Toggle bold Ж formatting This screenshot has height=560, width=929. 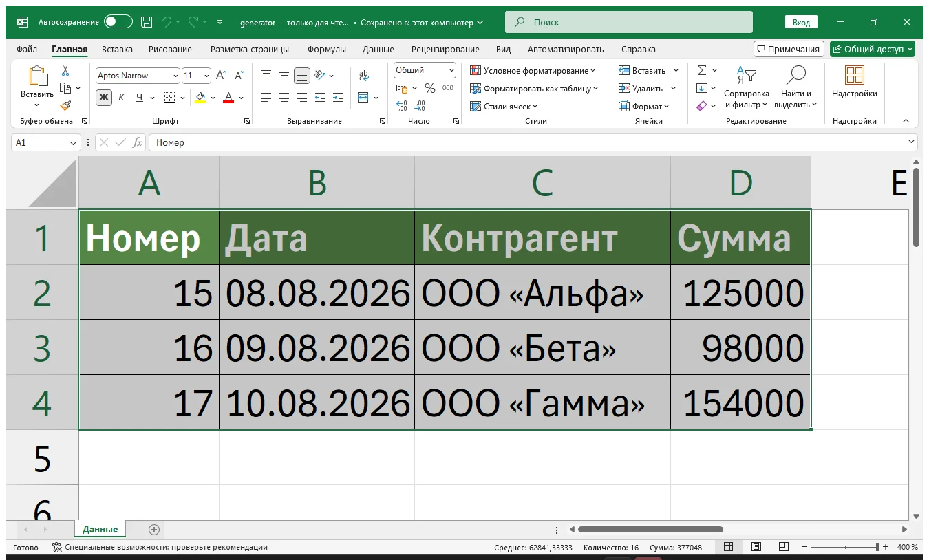point(104,98)
